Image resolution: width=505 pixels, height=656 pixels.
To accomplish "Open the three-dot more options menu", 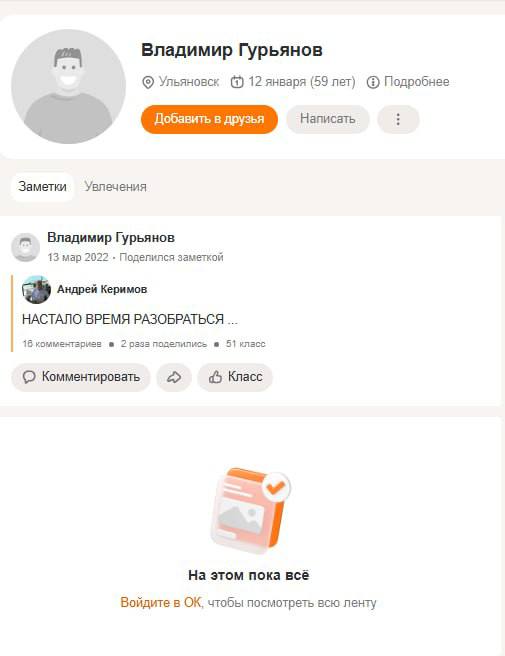I will [398, 119].
